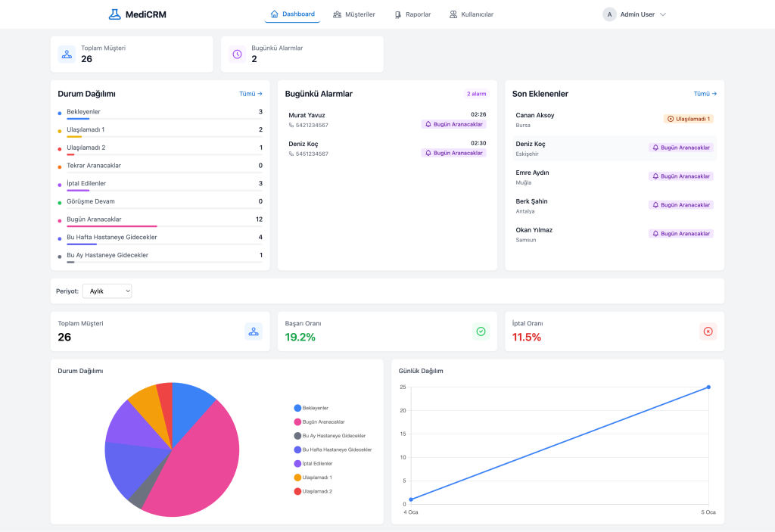This screenshot has width=775, height=532.
Task: Click the phone icon next to 5421234567
Action: coord(291,125)
